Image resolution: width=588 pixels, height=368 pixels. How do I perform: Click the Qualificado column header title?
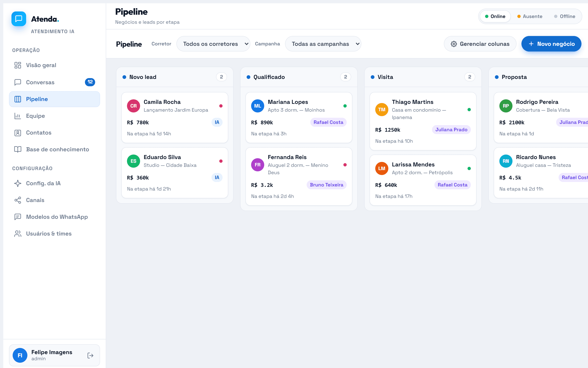point(269,77)
